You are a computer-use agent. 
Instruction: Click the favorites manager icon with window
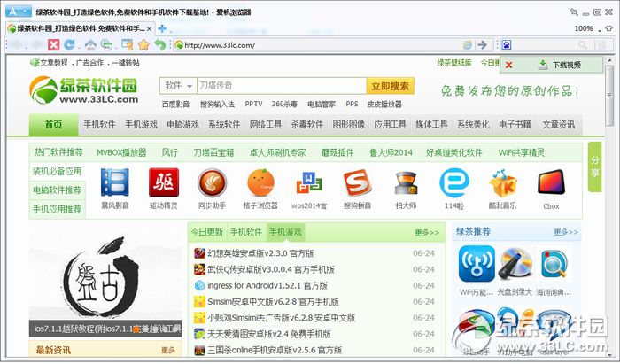click(x=127, y=44)
